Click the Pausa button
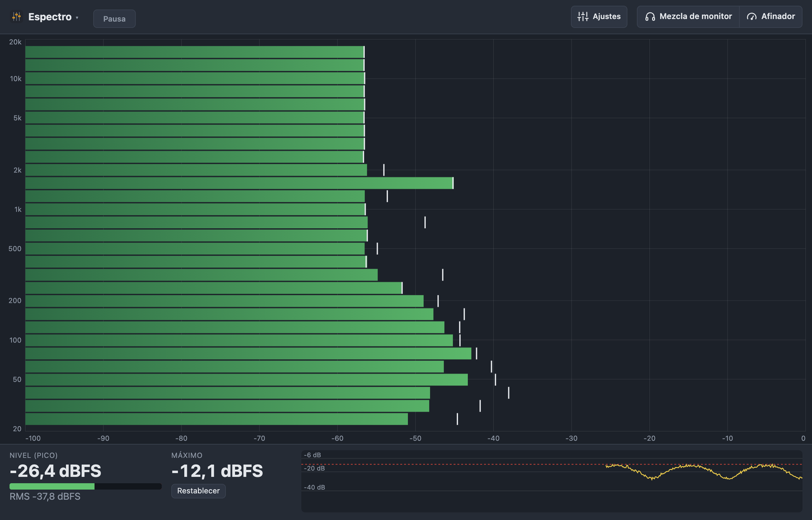 [114, 19]
